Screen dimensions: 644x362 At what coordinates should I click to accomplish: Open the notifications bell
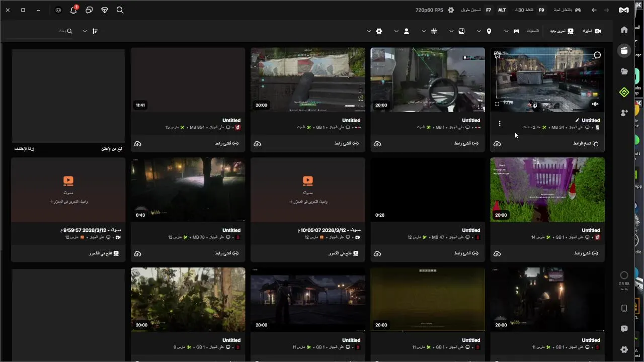[x=73, y=10]
